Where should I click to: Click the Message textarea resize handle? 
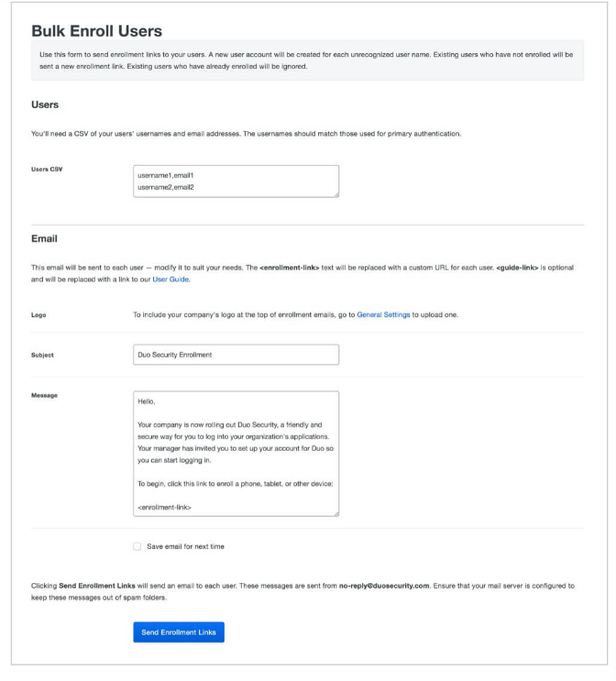336,514
